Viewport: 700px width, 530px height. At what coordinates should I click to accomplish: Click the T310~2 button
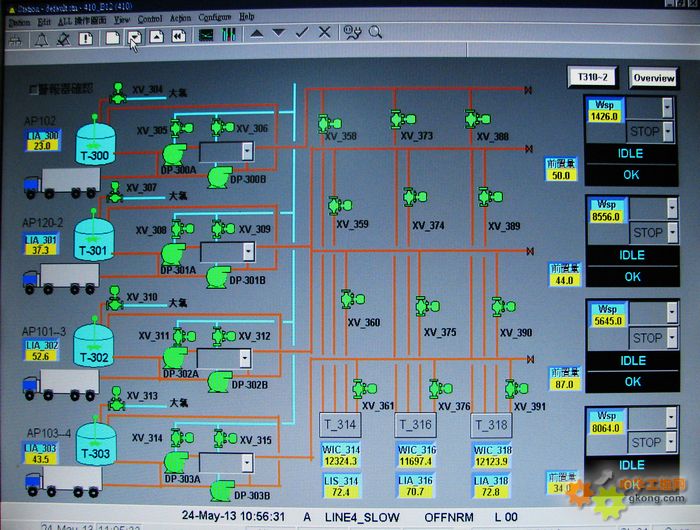point(593,77)
